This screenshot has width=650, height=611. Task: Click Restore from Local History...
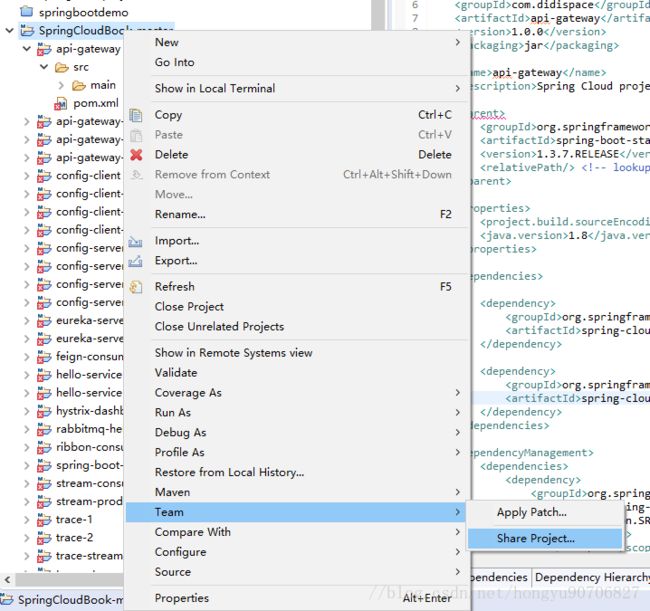click(x=229, y=472)
